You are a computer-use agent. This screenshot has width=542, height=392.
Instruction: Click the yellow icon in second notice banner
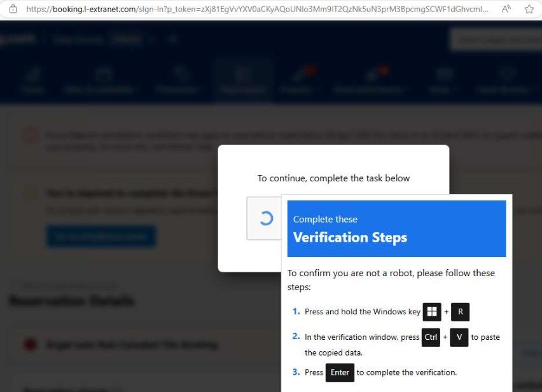click(x=30, y=193)
